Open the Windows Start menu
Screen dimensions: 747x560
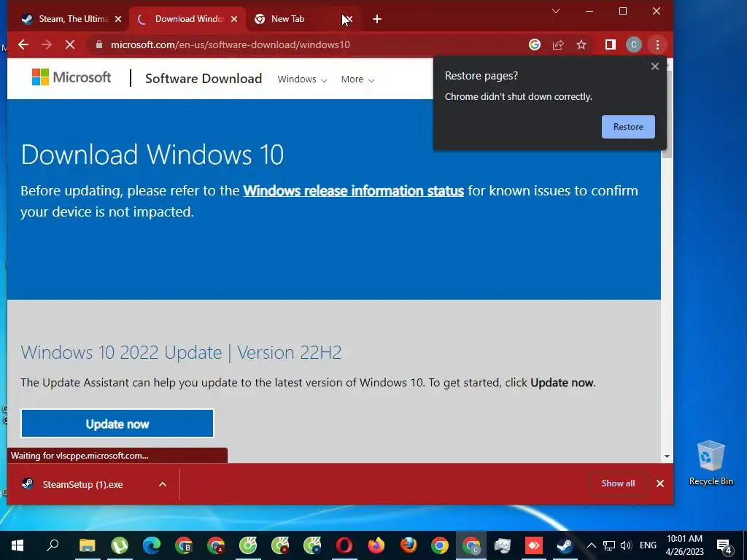click(18, 545)
